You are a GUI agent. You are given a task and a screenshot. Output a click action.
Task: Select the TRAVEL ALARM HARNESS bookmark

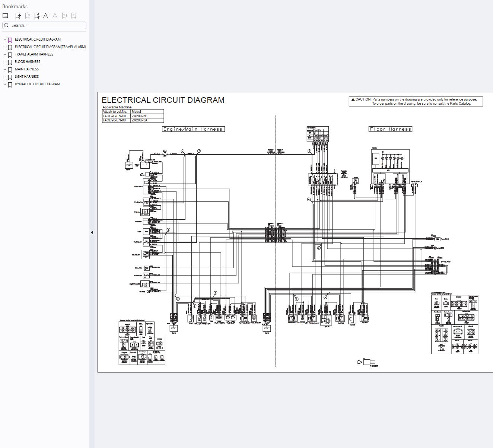tap(34, 54)
